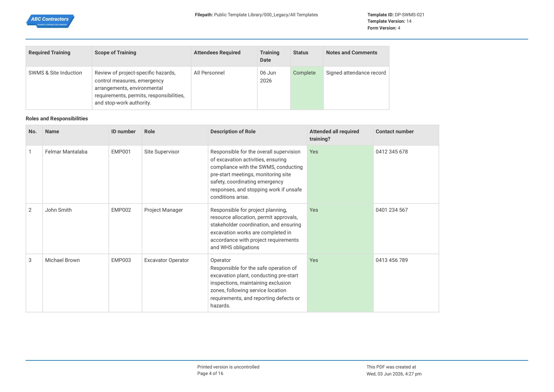
Task: Click the 06 Jun 2026 training date
Action: pyautogui.click(x=268, y=77)
